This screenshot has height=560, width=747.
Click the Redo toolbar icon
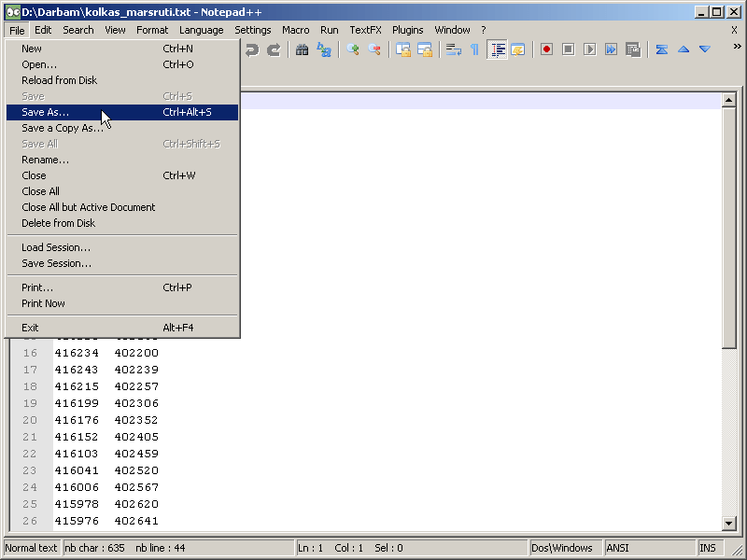pos(274,49)
